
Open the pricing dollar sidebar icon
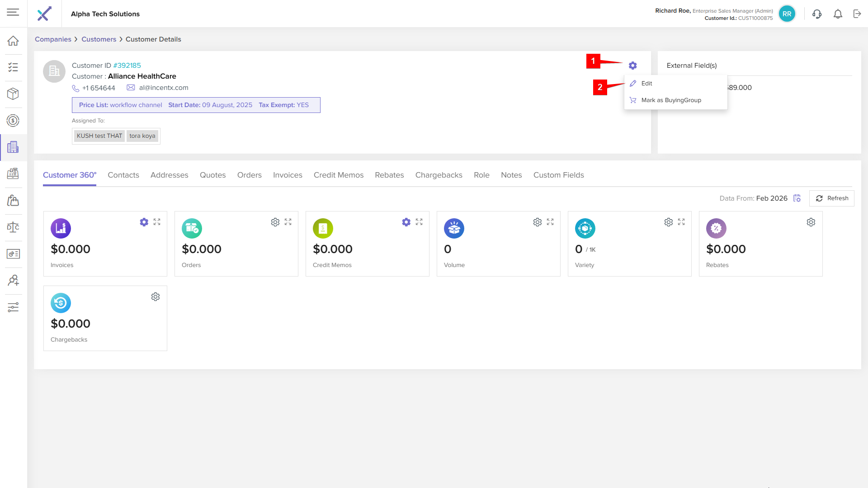click(13, 121)
